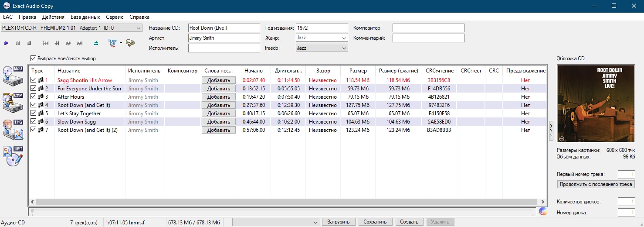Click the mailbox submit icon
This screenshot has height=227, width=644.
pyautogui.click(x=130, y=43)
